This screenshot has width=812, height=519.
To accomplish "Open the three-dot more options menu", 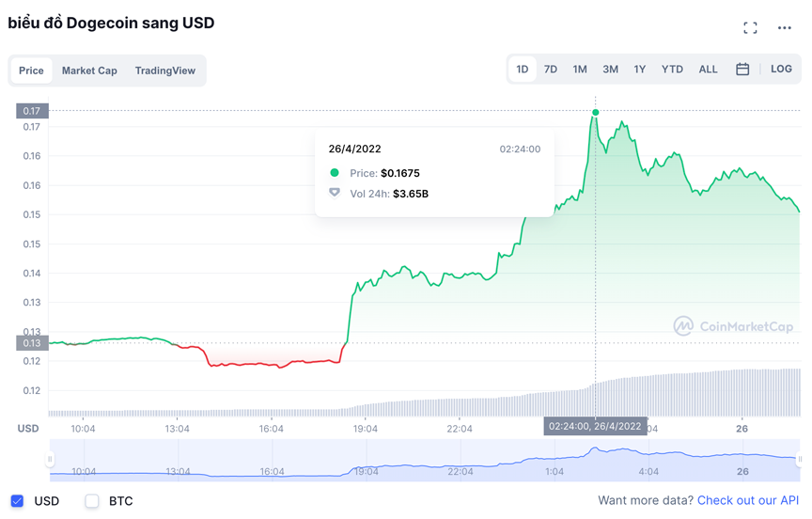I will (x=784, y=27).
